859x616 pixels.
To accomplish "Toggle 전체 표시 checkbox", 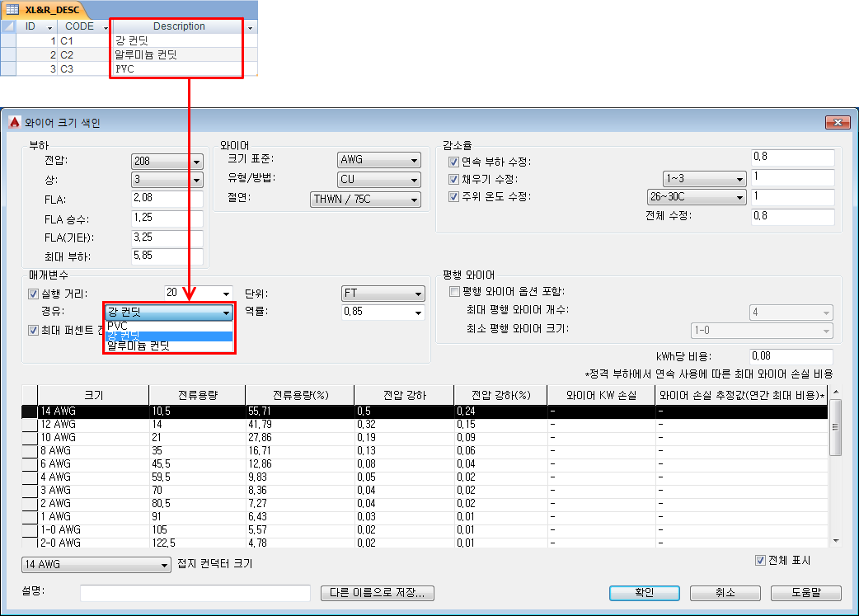I will pyautogui.click(x=760, y=560).
